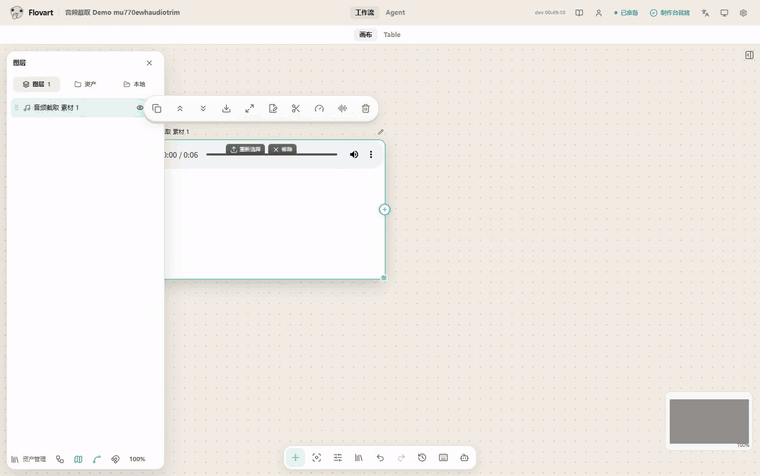Click the bring-forward double chevron up icon
The image size is (760, 476).
pos(180,109)
